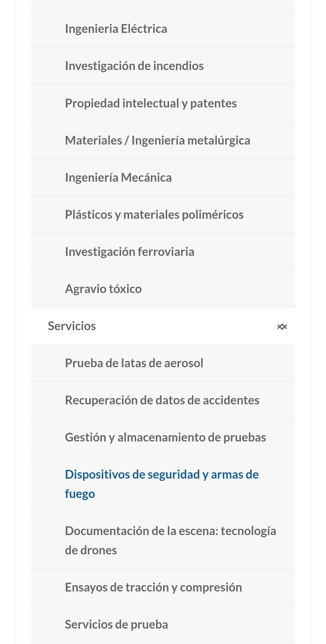Open Materiales / Ingeniería metalúrgica link

tap(158, 140)
